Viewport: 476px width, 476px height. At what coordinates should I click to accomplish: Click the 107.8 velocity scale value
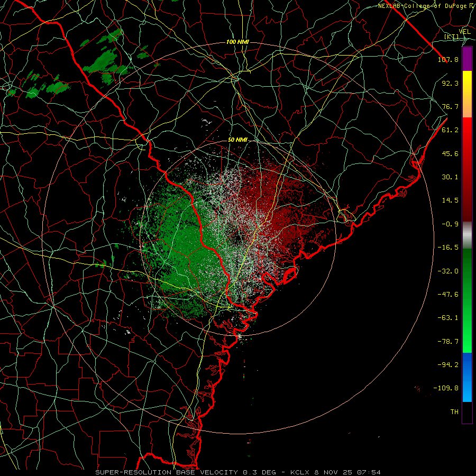pyautogui.click(x=448, y=59)
